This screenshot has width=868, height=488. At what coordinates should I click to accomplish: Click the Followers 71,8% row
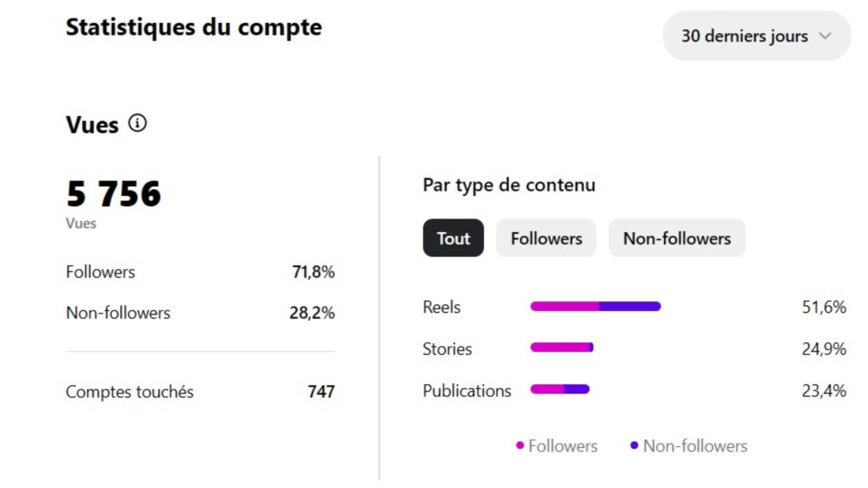[x=201, y=272]
